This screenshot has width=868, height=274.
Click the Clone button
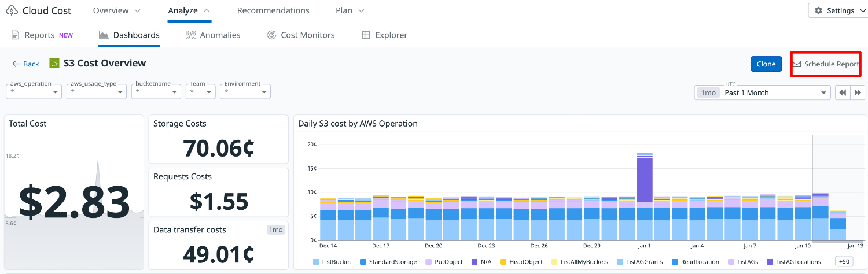pos(766,64)
